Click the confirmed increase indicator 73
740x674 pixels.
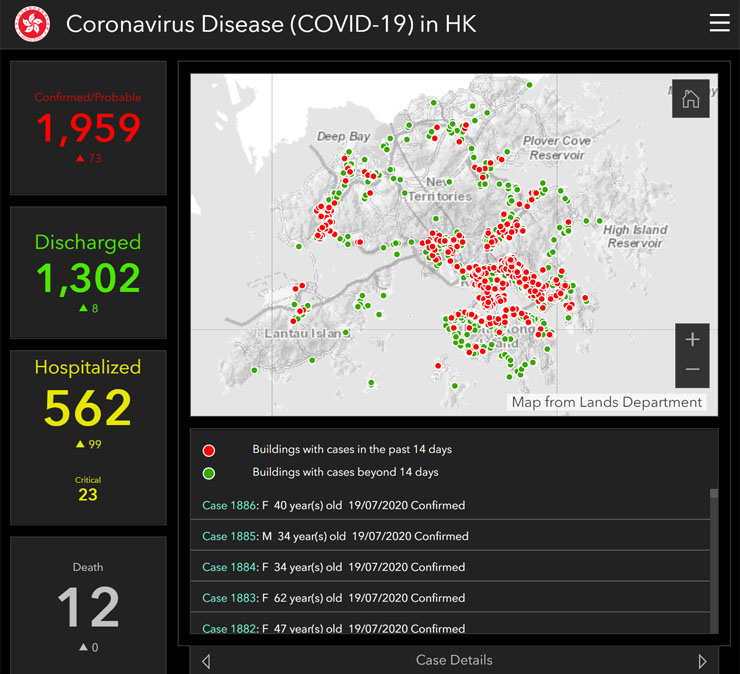click(x=89, y=159)
